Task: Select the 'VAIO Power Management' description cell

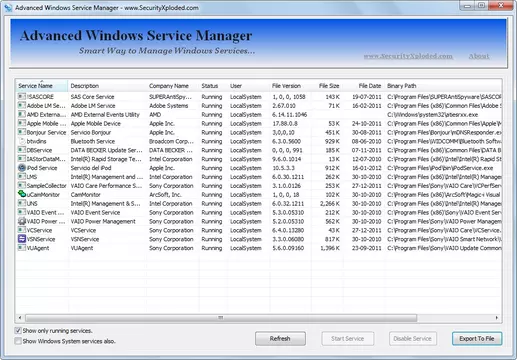Action: pos(103,221)
